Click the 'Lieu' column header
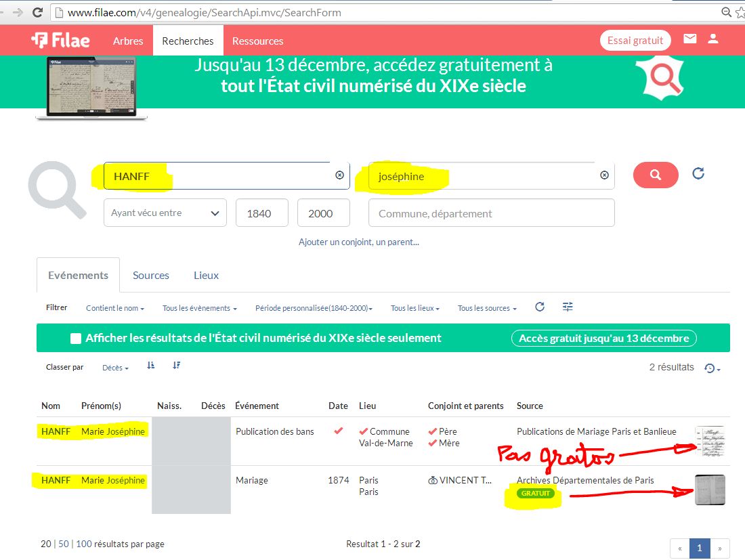 [x=367, y=406]
